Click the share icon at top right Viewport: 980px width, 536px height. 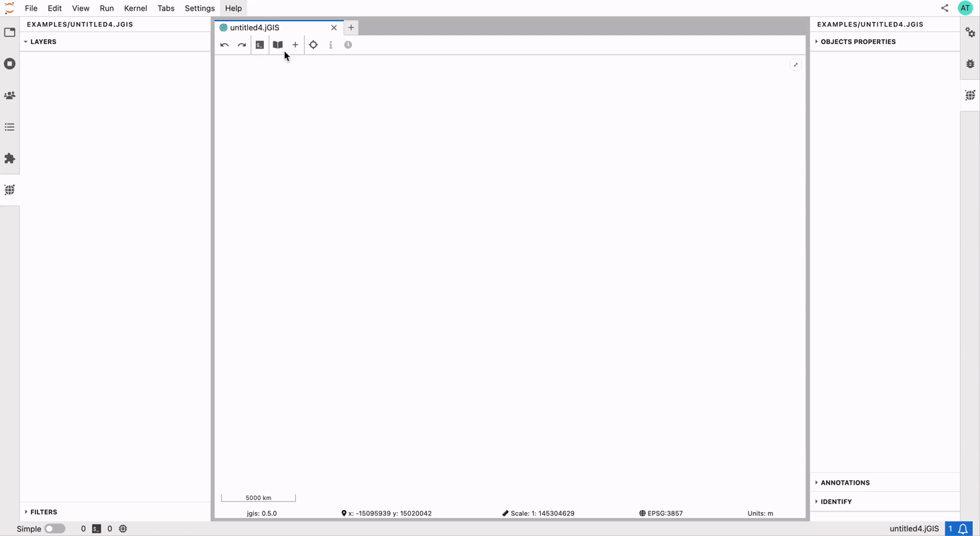click(945, 8)
